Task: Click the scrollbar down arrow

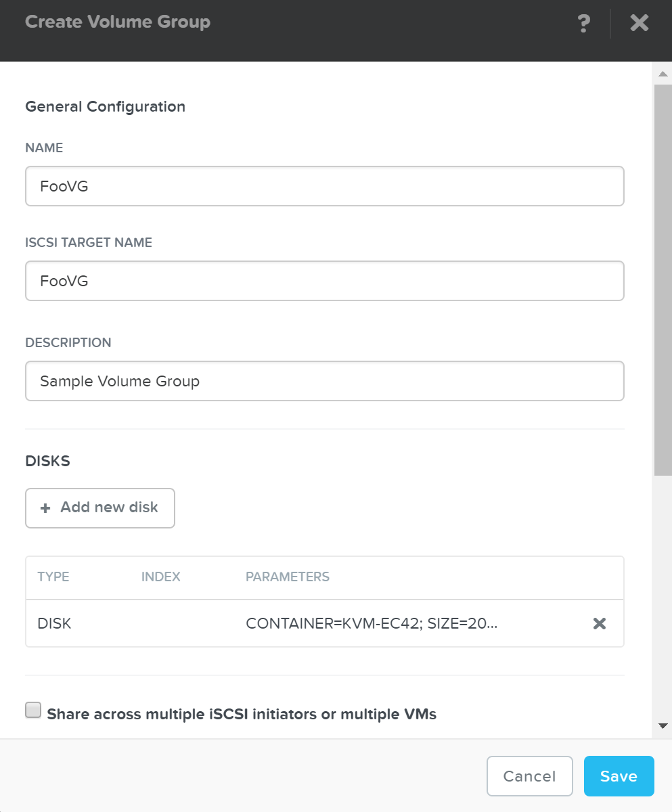Action: (x=664, y=727)
